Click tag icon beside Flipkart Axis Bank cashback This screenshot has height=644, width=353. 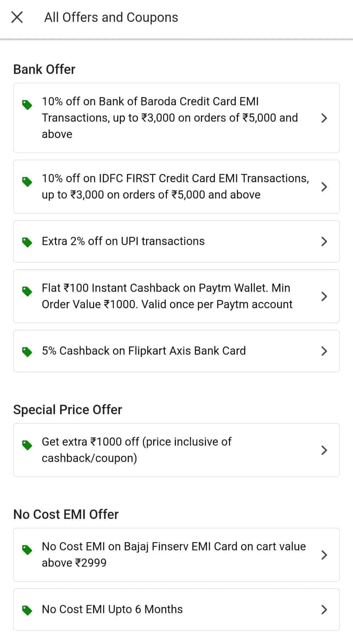point(27,351)
